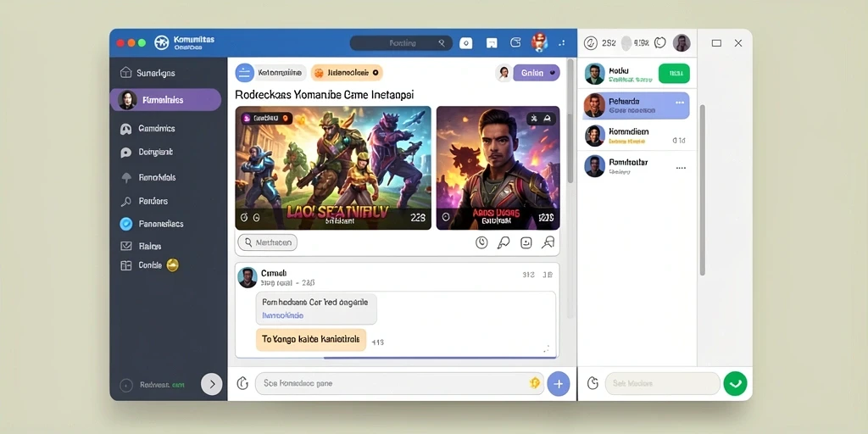Click the Komunitas app logo icon
Image resolution: width=868 pixels, height=434 pixels.
pos(161,42)
